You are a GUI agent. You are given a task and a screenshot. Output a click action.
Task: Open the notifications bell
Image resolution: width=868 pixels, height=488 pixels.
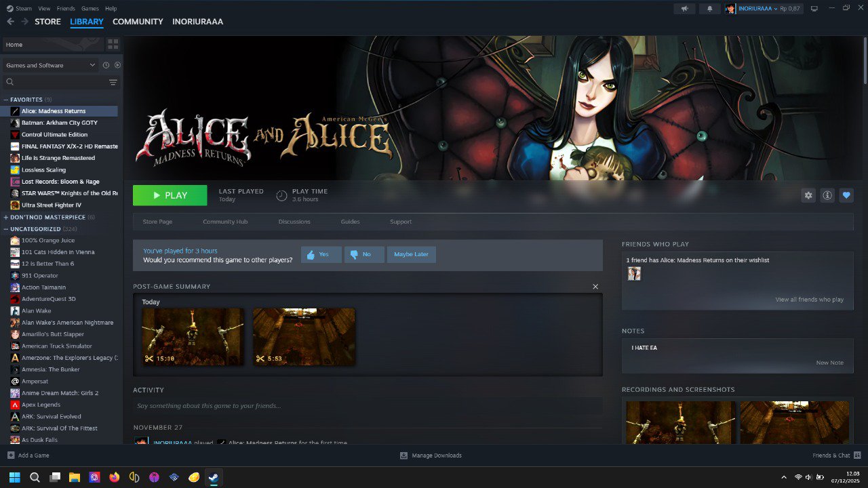point(709,9)
